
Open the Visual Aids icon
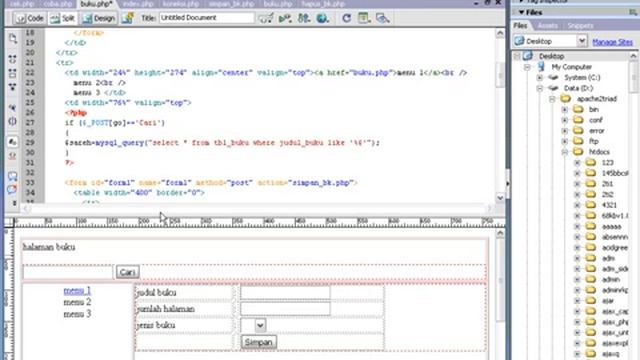point(382,18)
